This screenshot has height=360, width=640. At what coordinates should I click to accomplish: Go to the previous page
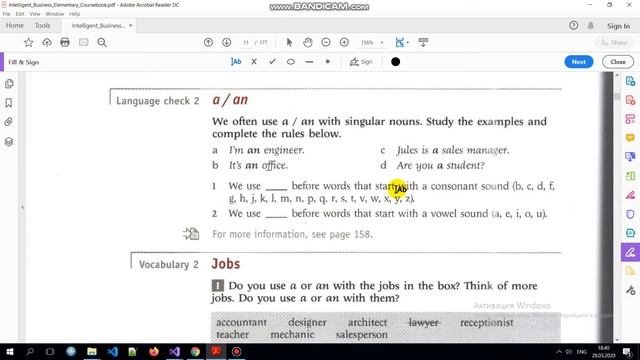pos(208,42)
